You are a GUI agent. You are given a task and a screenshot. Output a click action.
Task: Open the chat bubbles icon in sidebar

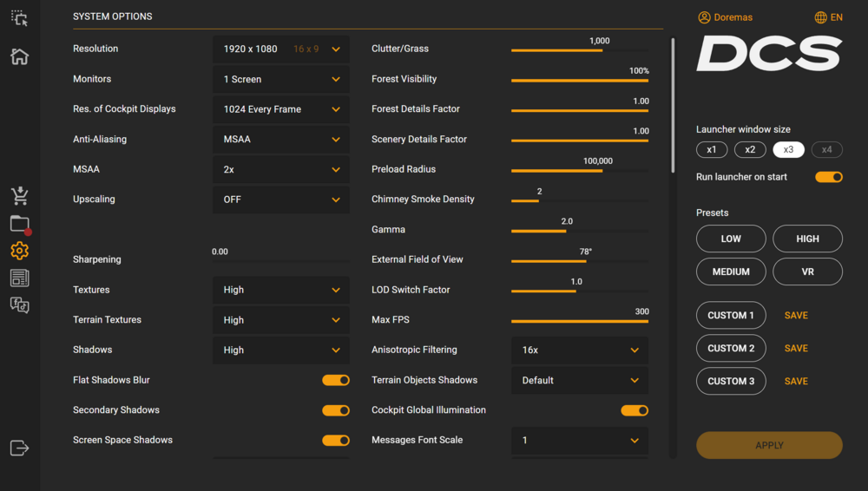19,304
